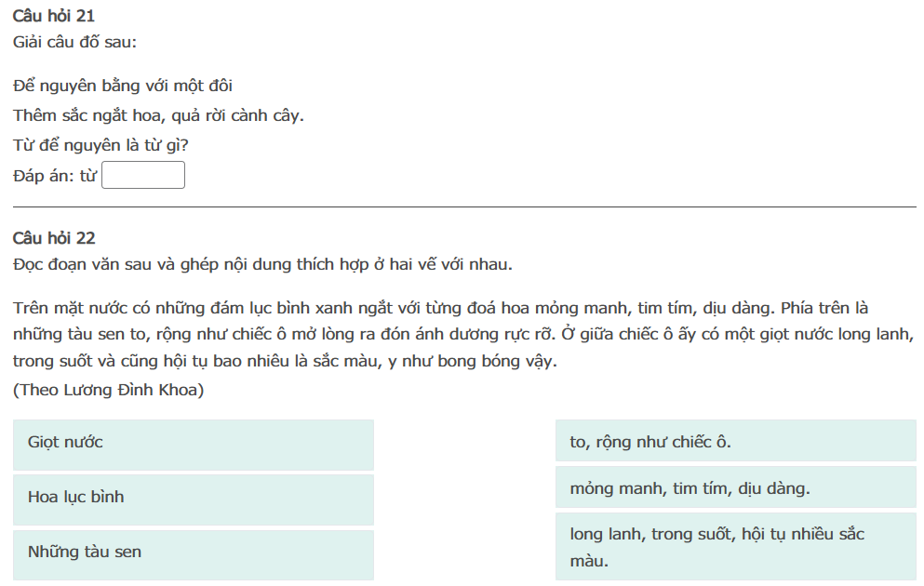
Task: Click the line "Thêm sắc ngắt hoa, quả rời cành cây."
Action: click(x=159, y=116)
